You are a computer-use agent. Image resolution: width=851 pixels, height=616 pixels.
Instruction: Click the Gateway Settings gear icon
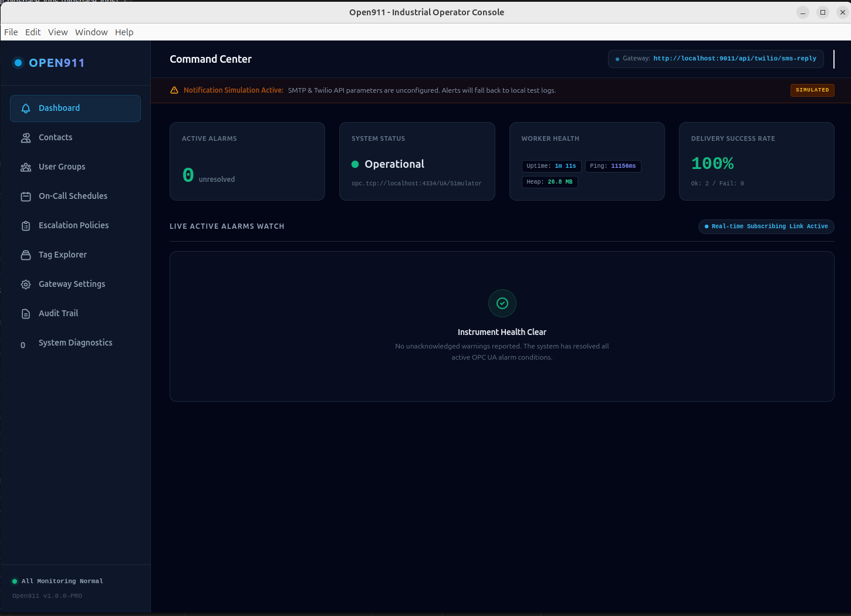click(x=26, y=285)
